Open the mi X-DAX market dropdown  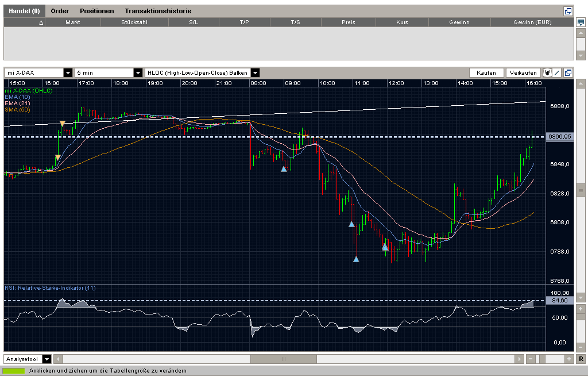[x=68, y=73]
